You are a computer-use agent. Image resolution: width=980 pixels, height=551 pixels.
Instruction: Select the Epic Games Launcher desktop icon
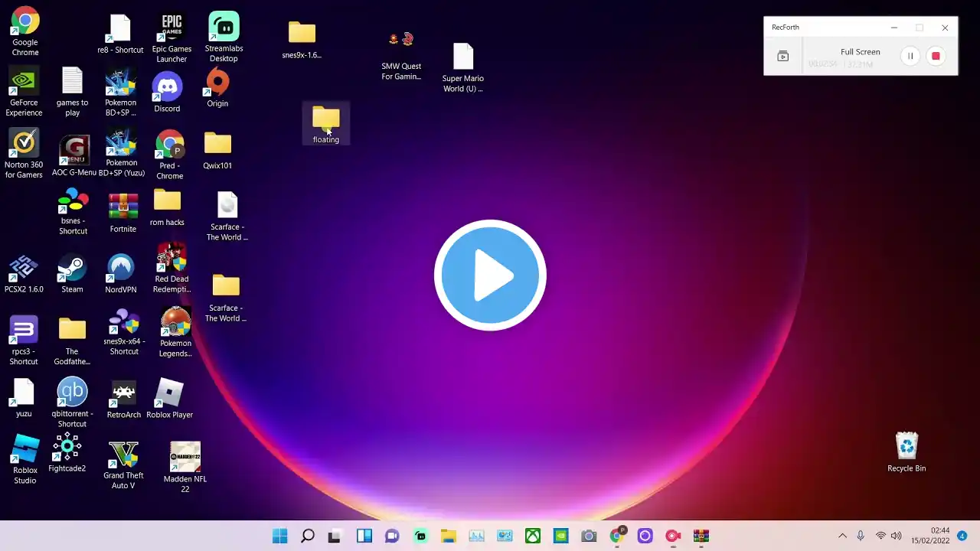(171, 38)
